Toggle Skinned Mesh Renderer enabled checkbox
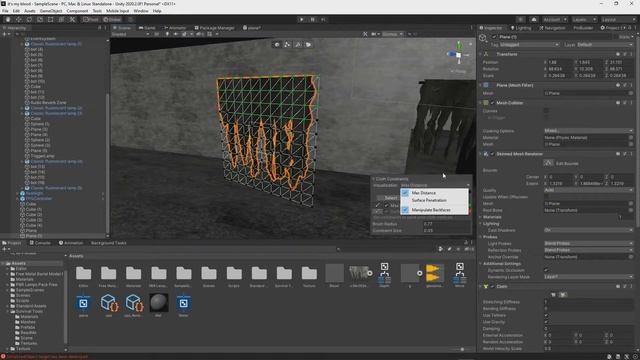640x360 pixels. click(492, 154)
